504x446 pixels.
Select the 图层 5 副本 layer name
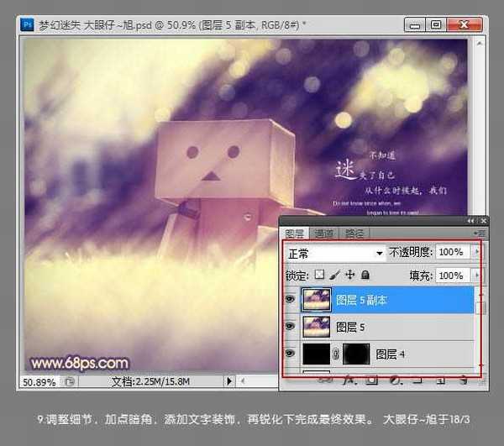pyautogui.click(x=361, y=300)
